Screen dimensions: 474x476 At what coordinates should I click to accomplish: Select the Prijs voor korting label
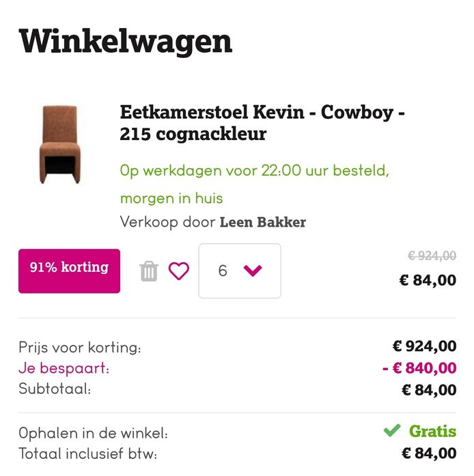point(80,348)
